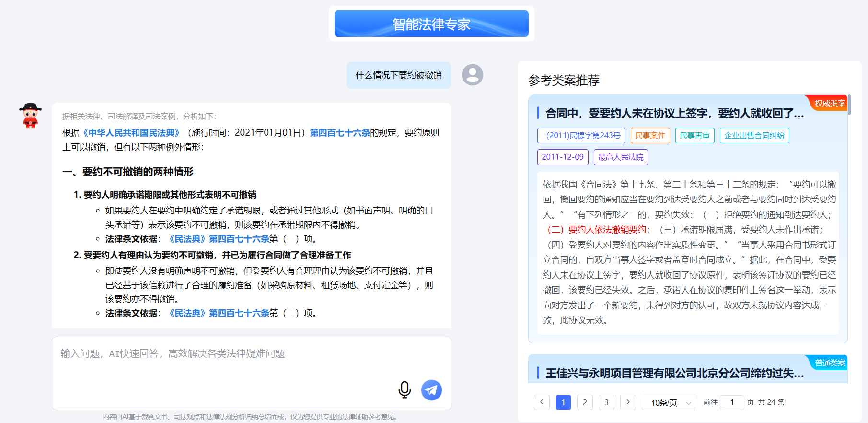Click the user avatar icon

click(472, 75)
